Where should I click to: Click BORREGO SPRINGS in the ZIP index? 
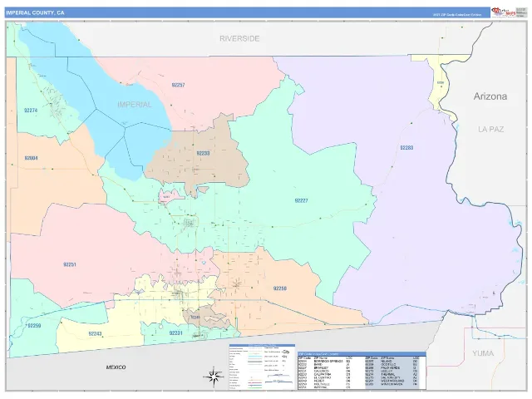[x=328, y=362]
